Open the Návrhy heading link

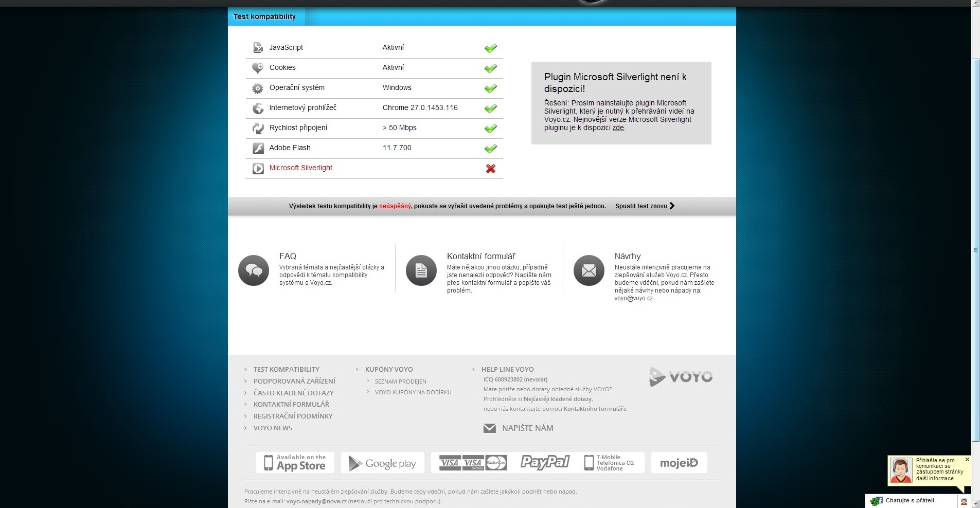click(x=628, y=256)
